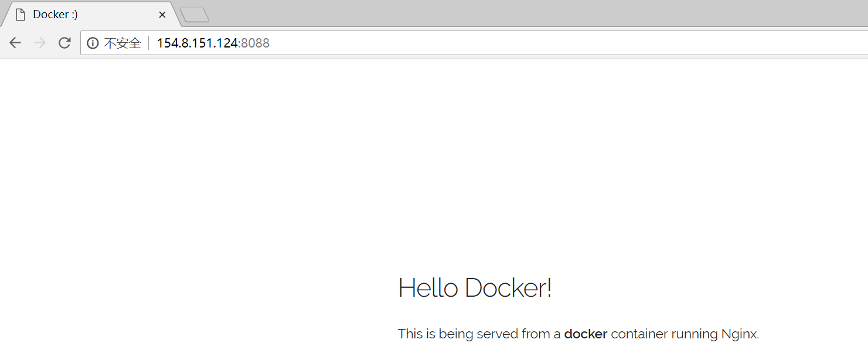This screenshot has width=868, height=363.
Task: Click the page favicon on the Docker tab
Action: (x=21, y=15)
